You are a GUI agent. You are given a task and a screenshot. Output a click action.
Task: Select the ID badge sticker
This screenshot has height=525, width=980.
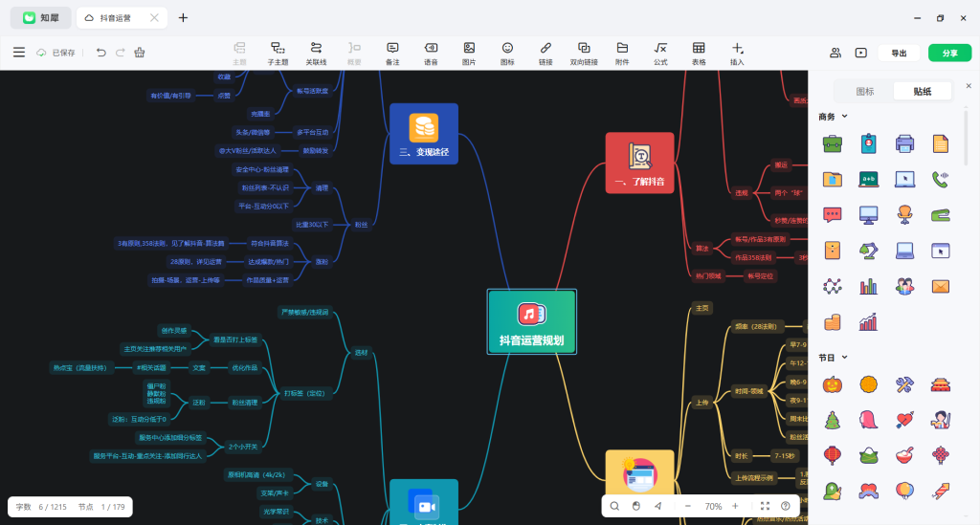click(868, 143)
